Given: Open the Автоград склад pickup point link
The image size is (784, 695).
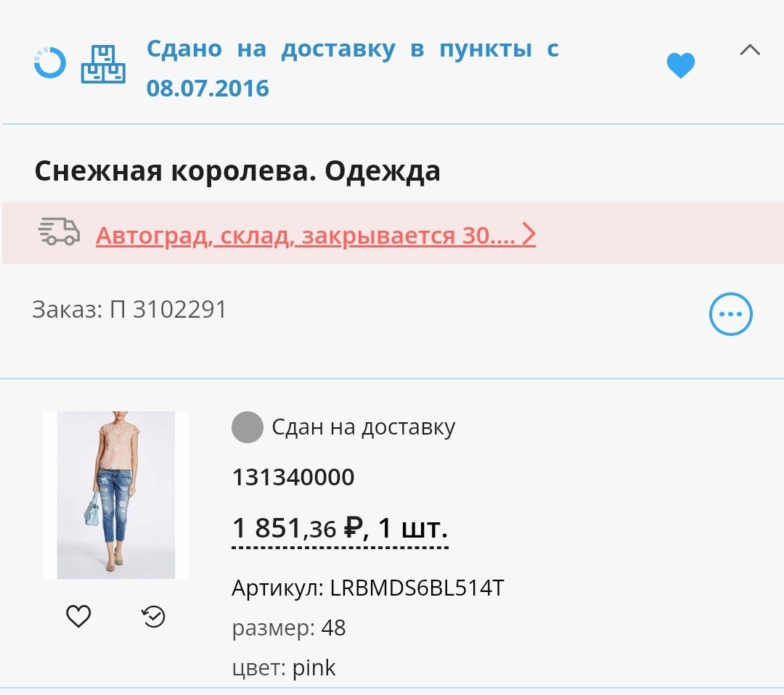Looking at the screenshot, I should [x=306, y=235].
